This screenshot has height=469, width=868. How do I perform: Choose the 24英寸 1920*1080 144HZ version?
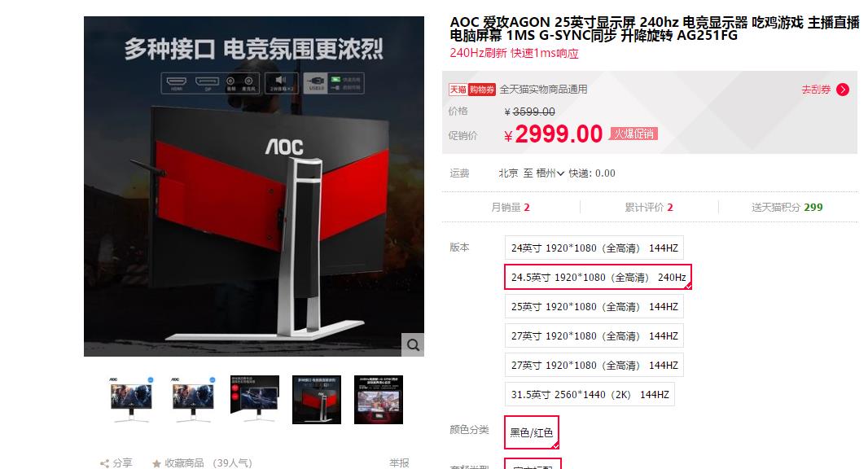point(594,248)
